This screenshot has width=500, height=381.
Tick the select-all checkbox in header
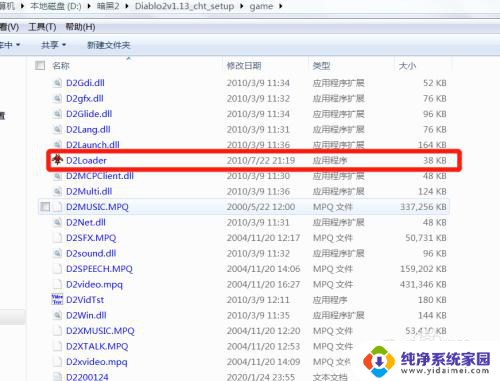coord(40,65)
